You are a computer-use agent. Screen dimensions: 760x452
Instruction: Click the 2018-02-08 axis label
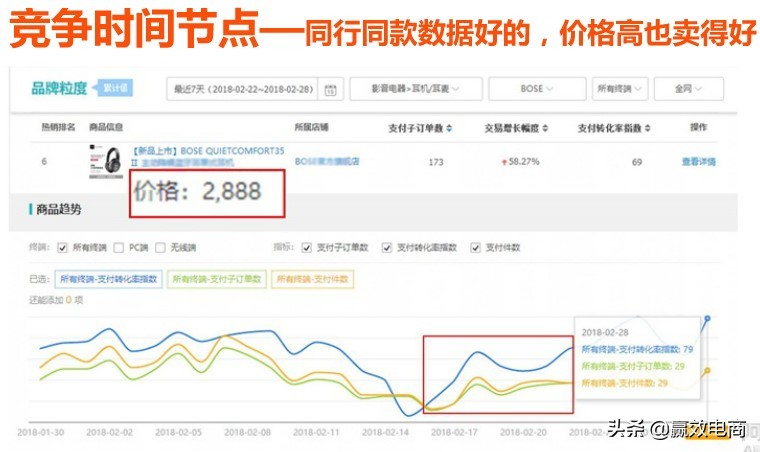tap(247, 432)
